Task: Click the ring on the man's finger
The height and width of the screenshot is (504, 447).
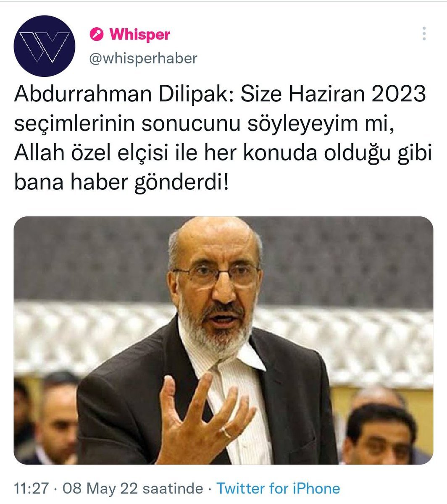Action: [x=227, y=432]
